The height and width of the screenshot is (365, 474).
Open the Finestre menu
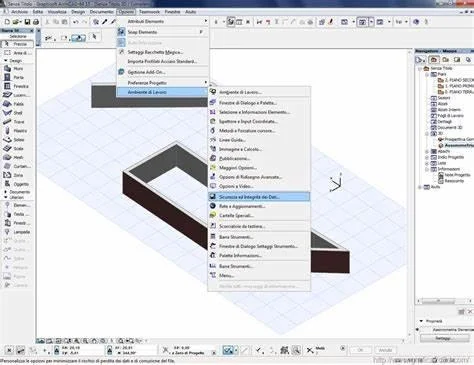click(x=172, y=12)
